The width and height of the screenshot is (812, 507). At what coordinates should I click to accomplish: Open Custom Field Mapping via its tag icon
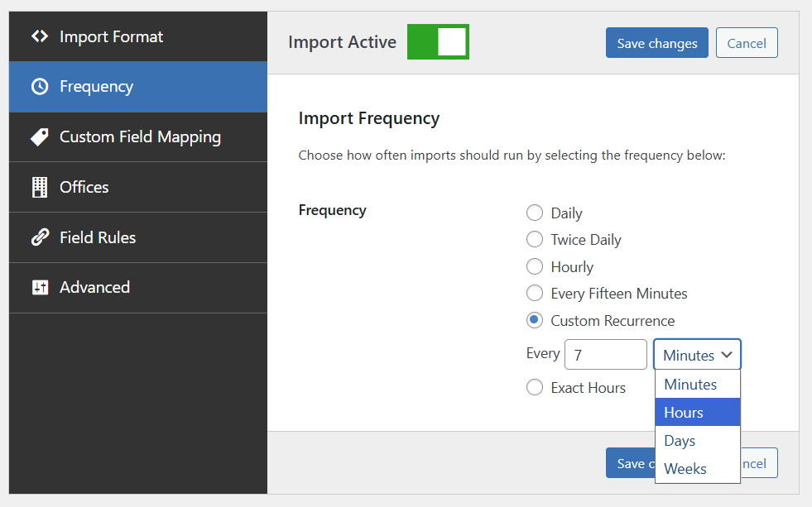click(x=40, y=136)
